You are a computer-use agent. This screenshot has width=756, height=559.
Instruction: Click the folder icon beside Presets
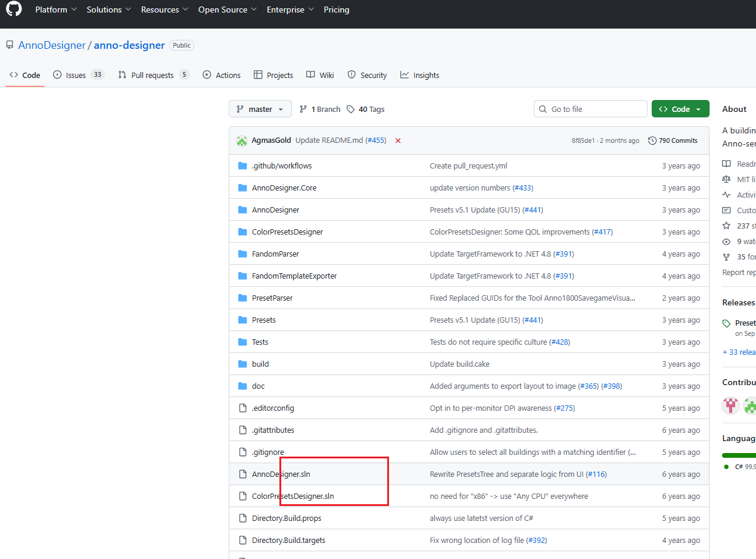[x=242, y=320]
